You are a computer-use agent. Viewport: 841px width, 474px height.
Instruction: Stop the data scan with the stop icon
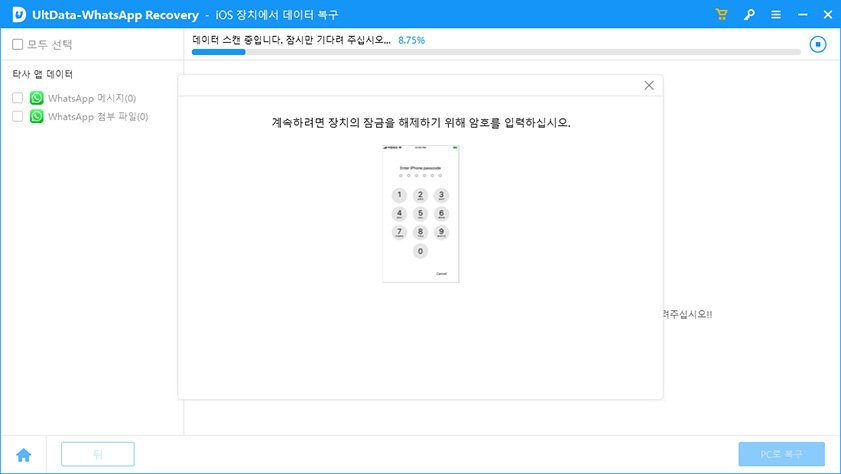[x=818, y=44]
